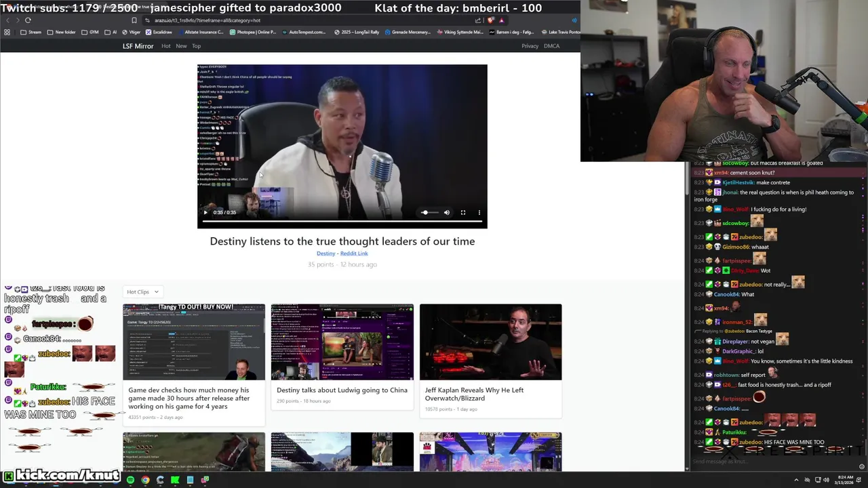Open the DMCA link

[551, 46]
